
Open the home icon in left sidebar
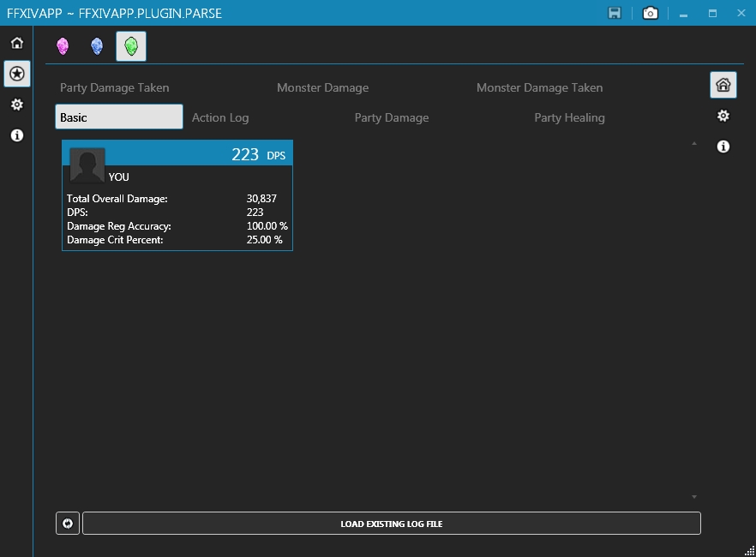point(17,43)
